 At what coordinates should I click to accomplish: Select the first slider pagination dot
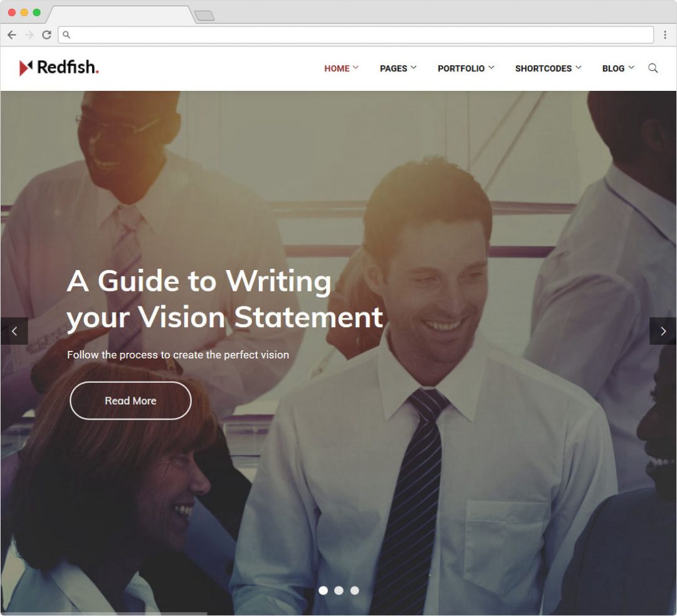(x=323, y=590)
